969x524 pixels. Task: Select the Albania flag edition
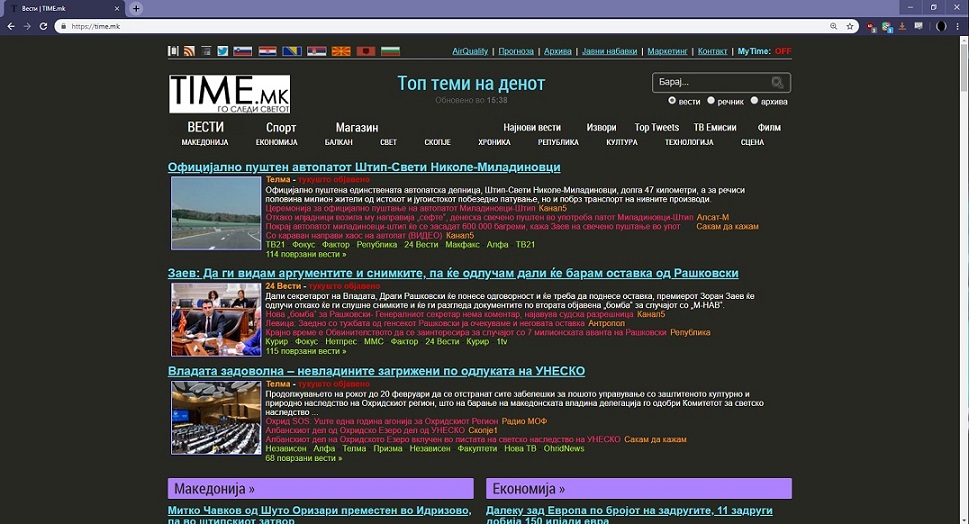pos(366,51)
